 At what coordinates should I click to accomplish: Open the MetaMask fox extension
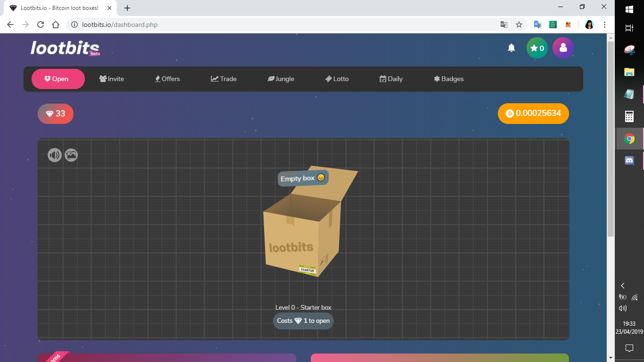coord(569,25)
